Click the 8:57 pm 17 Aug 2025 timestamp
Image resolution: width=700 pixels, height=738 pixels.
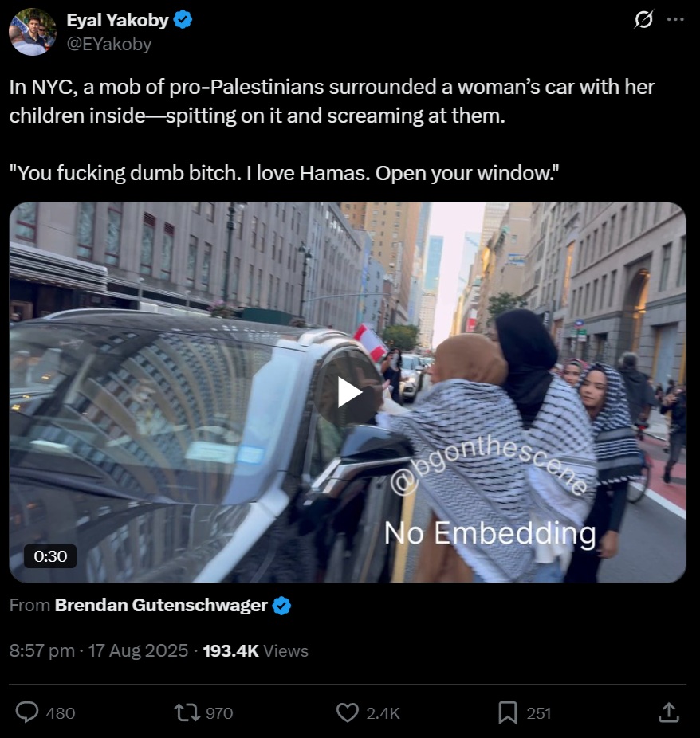pos(99,650)
